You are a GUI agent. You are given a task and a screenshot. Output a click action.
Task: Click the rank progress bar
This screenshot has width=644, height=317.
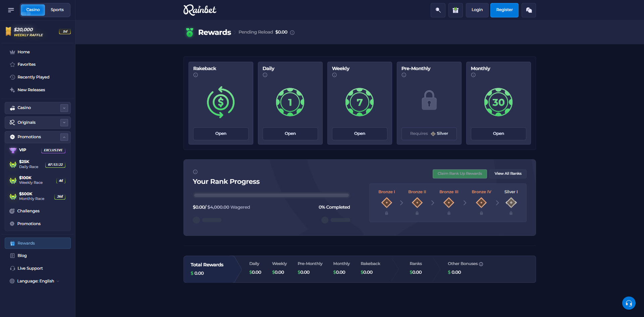pyautogui.click(x=271, y=195)
